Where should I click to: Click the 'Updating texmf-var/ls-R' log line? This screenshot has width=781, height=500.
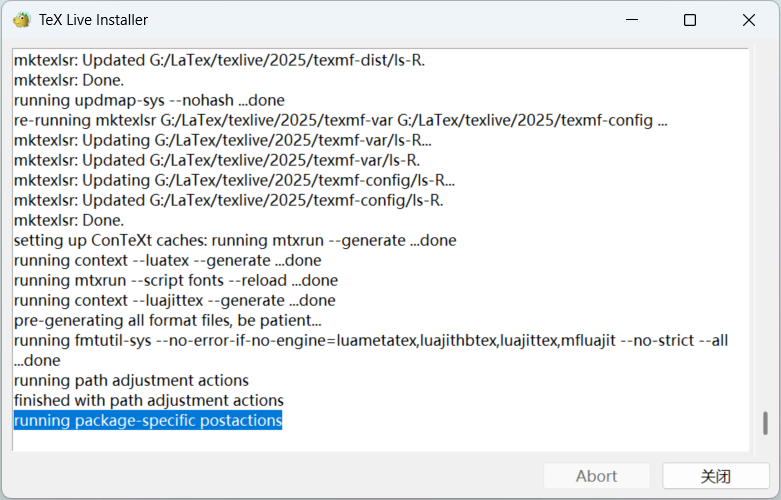tap(223, 140)
